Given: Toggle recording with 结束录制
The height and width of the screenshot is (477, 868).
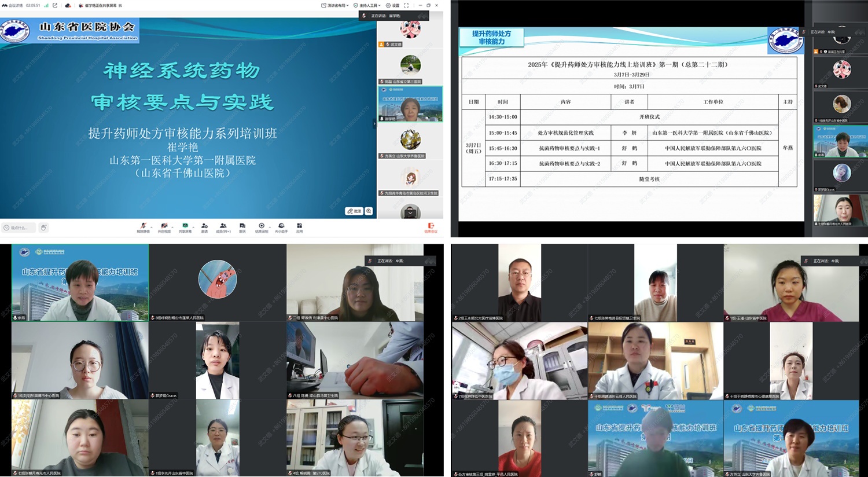Looking at the screenshot, I should click(262, 226).
